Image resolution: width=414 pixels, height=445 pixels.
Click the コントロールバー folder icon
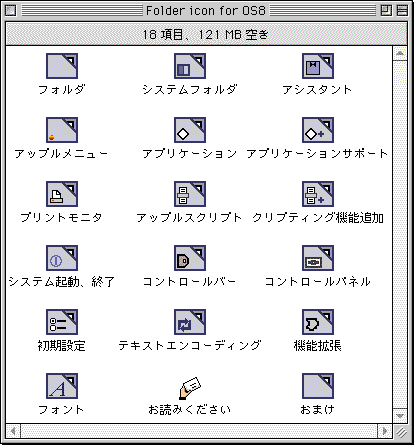190,258
